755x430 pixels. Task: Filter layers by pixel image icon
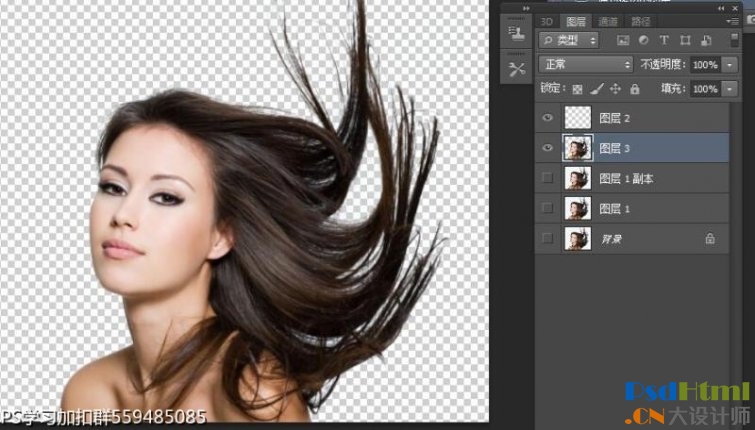[623, 40]
